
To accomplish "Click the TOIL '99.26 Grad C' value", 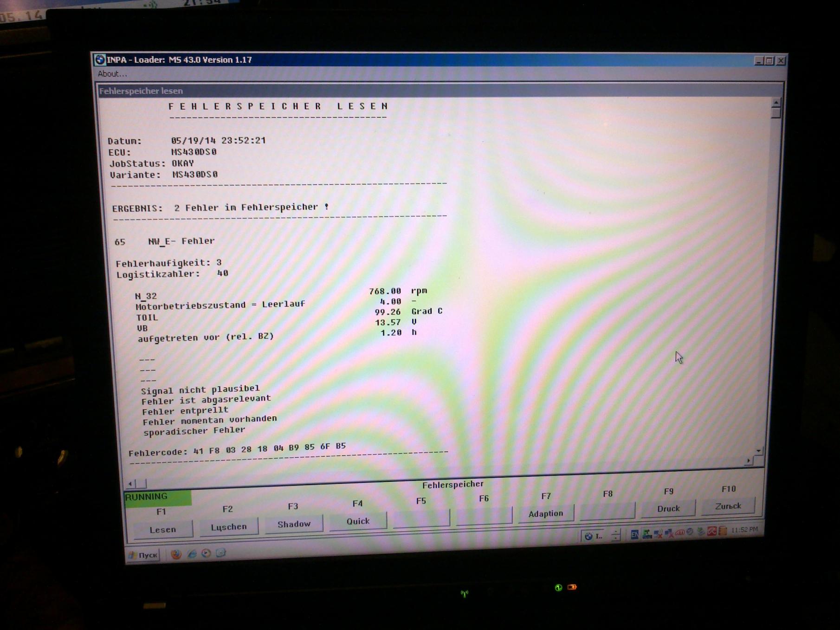I will [408, 312].
